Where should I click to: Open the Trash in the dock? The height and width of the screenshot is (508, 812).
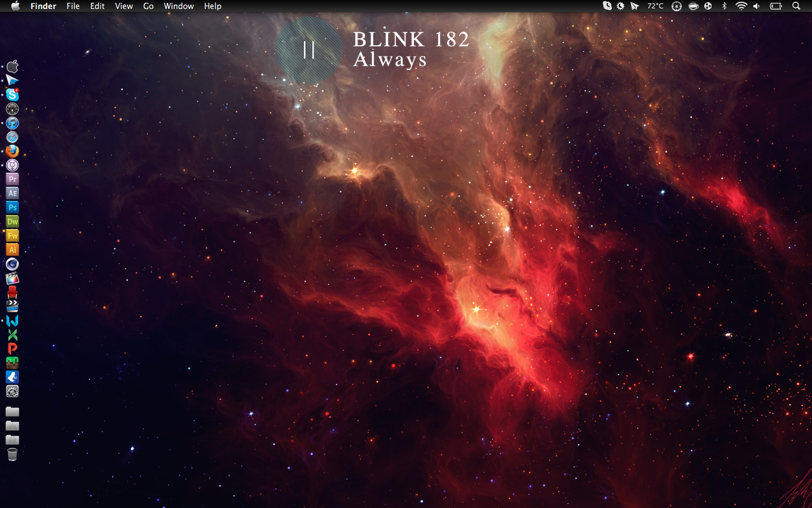(12, 454)
